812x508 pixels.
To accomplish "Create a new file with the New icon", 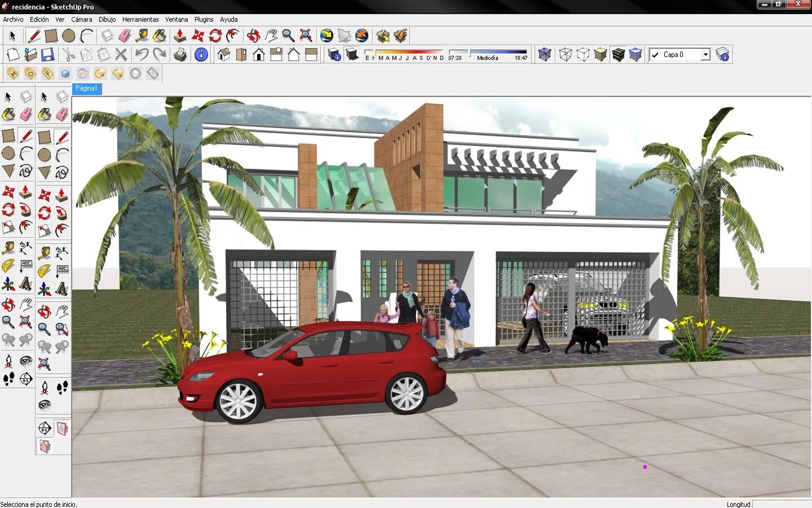I will coord(13,55).
